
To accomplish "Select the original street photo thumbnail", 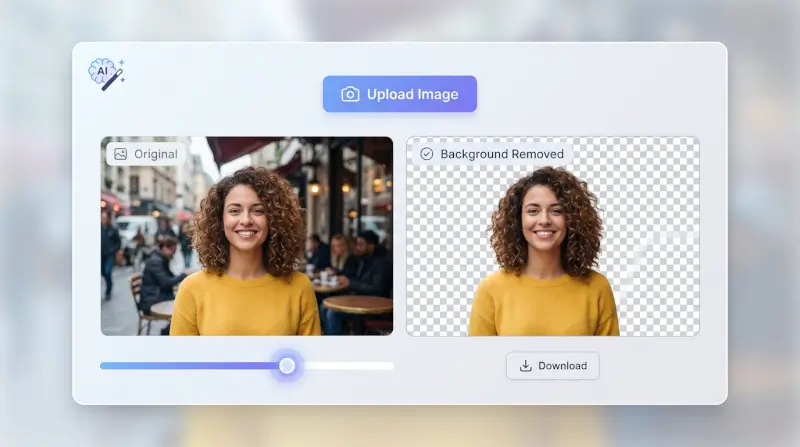I will click(247, 236).
